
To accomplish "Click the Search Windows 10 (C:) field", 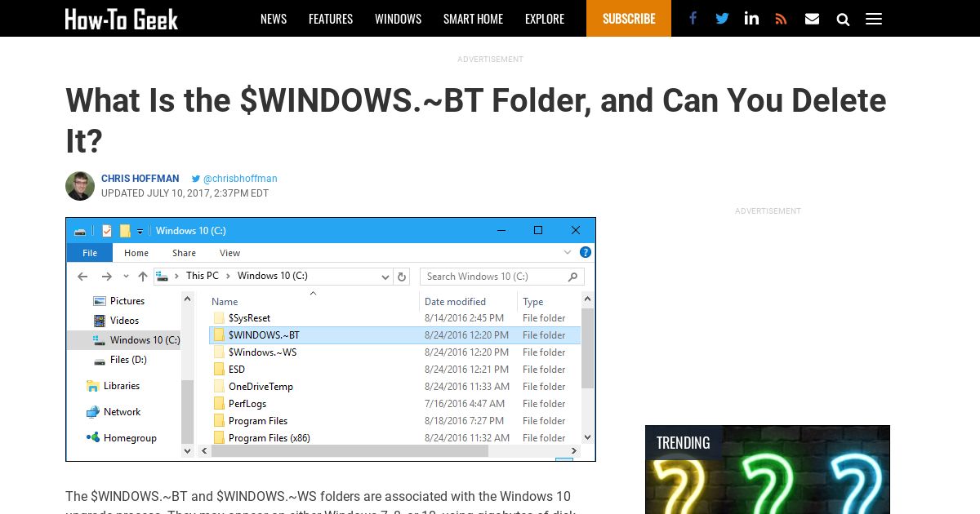I will point(502,277).
